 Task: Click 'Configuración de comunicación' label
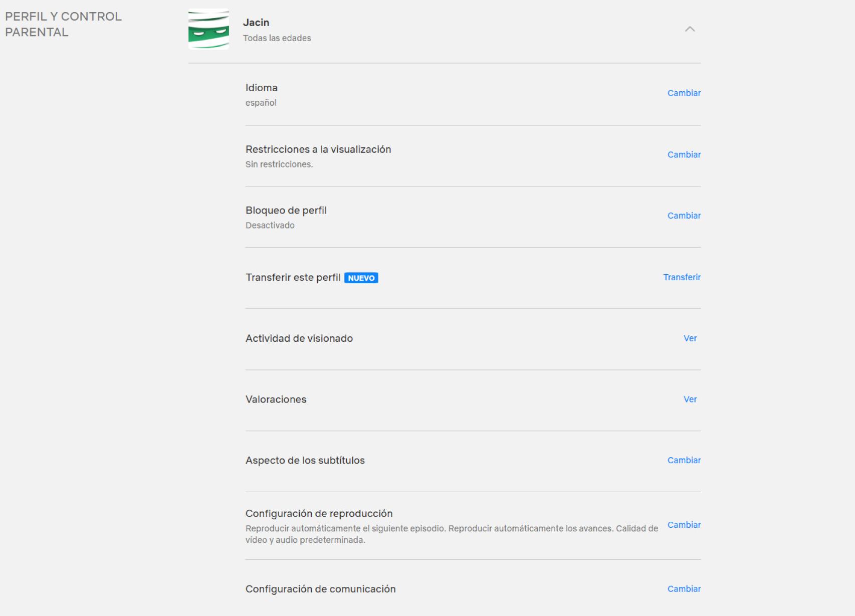coord(320,589)
